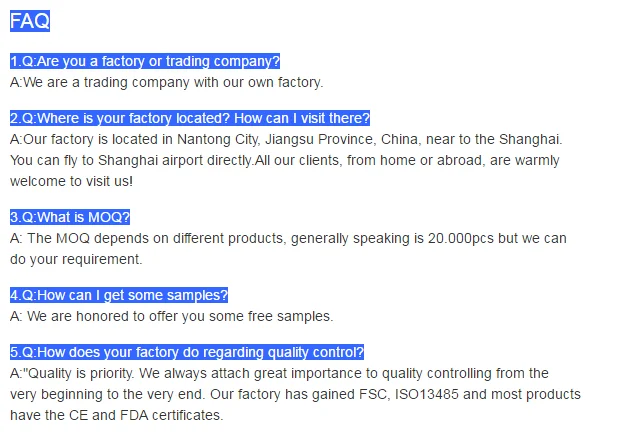Click the words "Jiangsu Province" in answer 2
The image size is (623, 433).
[x=319, y=139]
